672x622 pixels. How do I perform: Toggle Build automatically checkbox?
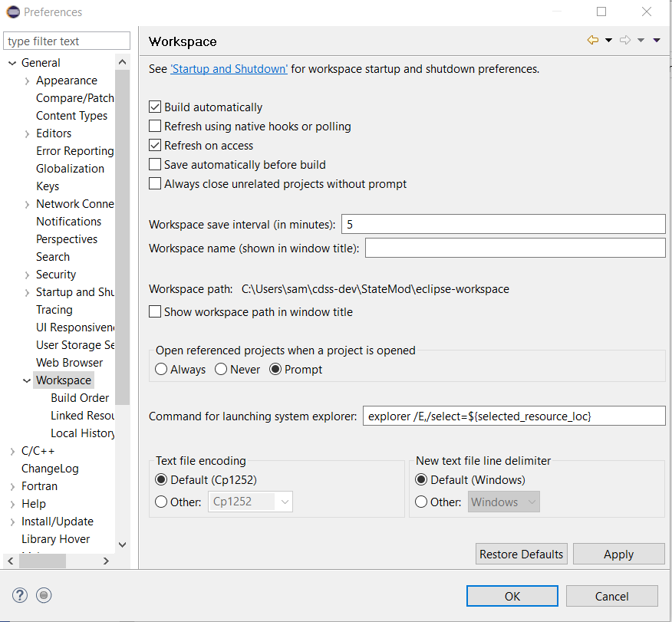pos(155,107)
